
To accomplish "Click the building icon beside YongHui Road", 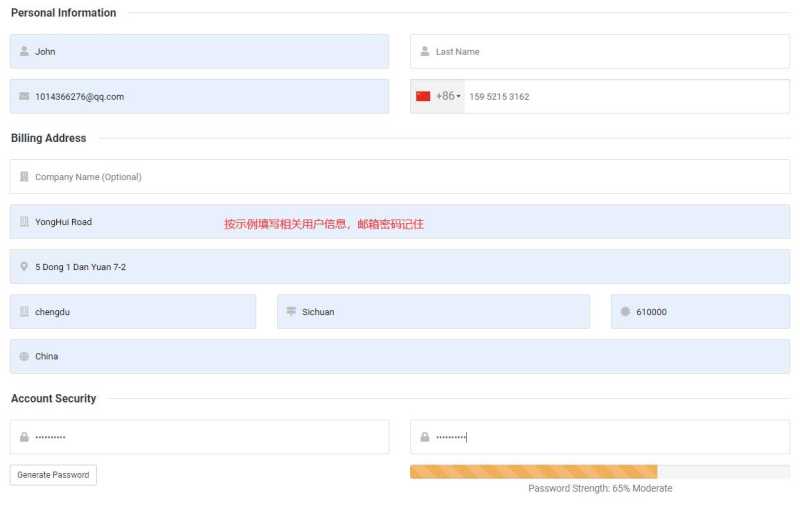I will pos(24,221).
